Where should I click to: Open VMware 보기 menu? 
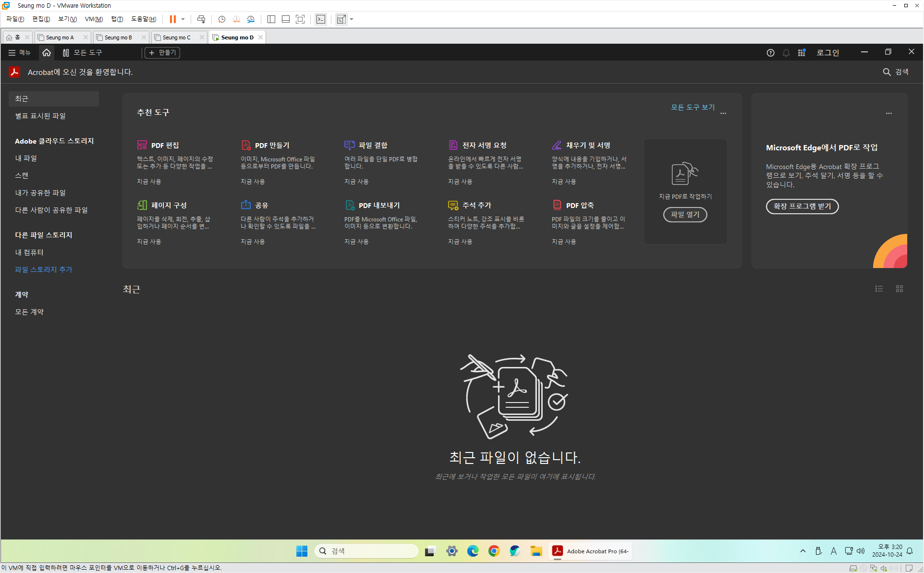coord(67,19)
